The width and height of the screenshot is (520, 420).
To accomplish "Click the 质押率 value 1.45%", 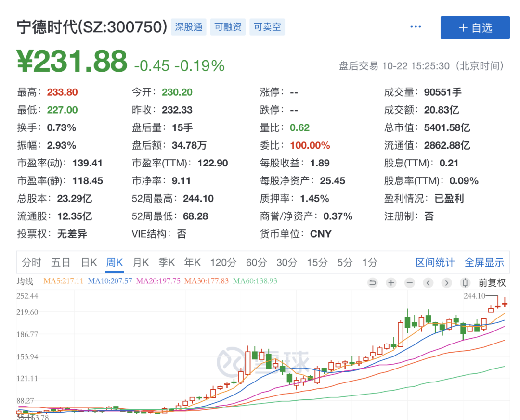I will click(315, 199).
